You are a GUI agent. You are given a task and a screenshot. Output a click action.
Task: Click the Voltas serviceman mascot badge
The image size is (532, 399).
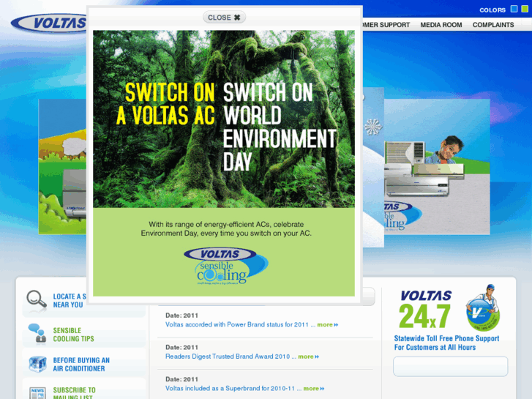[x=483, y=307]
